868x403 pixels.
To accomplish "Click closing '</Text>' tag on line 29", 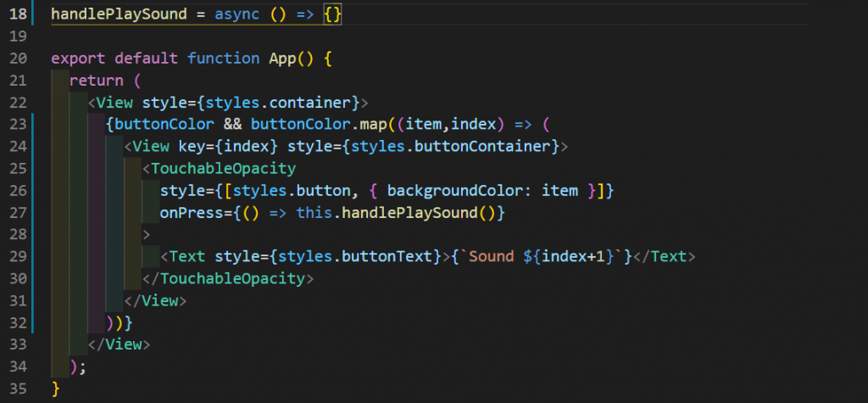I will tap(665, 257).
